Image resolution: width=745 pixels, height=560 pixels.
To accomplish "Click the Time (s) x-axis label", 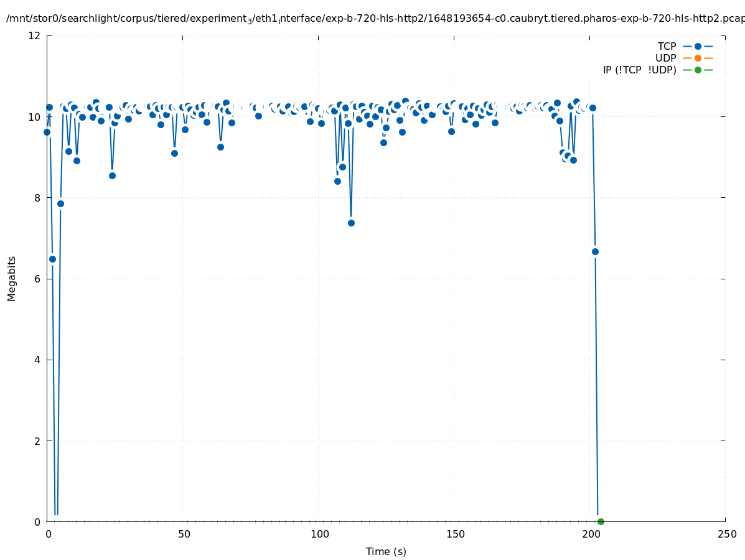I will click(386, 551).
